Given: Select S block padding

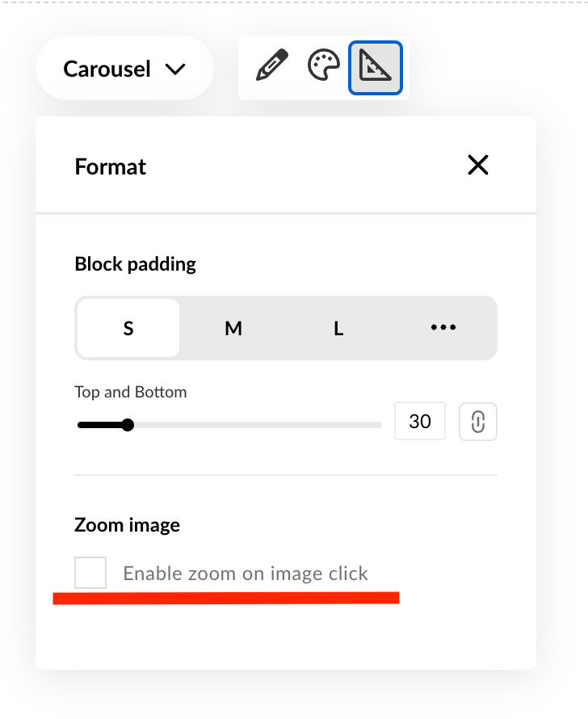Looking at the screenshot, I should 128,328.
